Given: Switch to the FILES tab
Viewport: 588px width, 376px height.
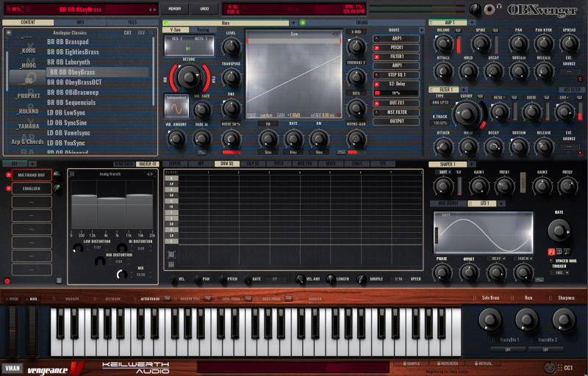Looking at the screenshot, I should [132, 23].
